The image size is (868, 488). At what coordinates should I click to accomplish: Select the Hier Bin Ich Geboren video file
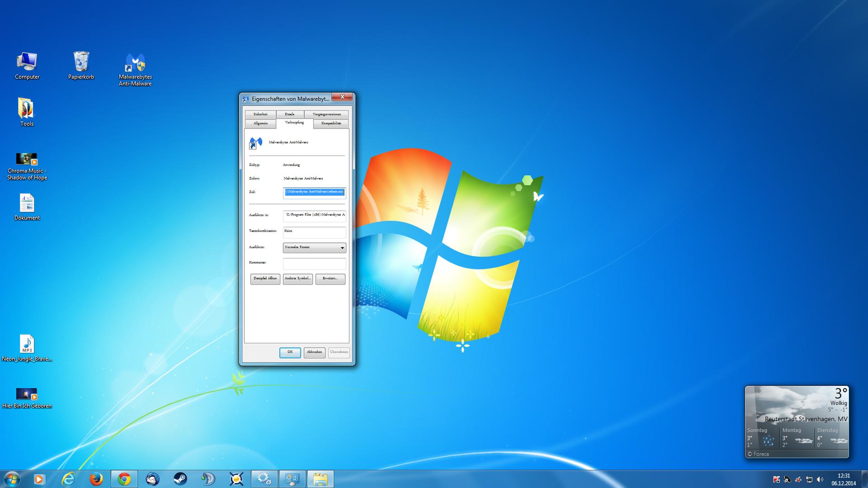coord(27,398)
